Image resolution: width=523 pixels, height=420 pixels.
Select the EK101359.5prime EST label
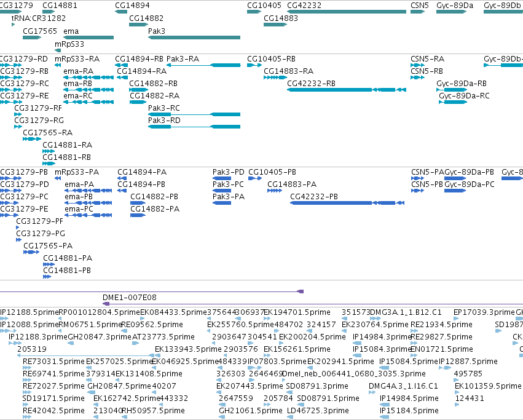488,386
